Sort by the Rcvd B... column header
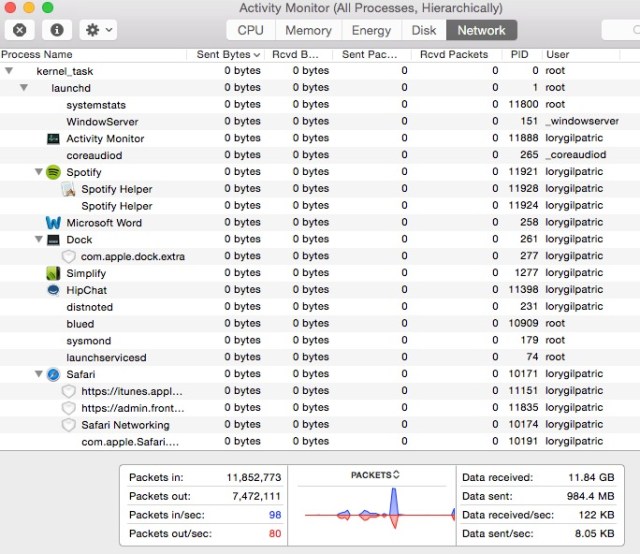Image resolution: width=640 pixels, height=554 pixels. (298, 55)
